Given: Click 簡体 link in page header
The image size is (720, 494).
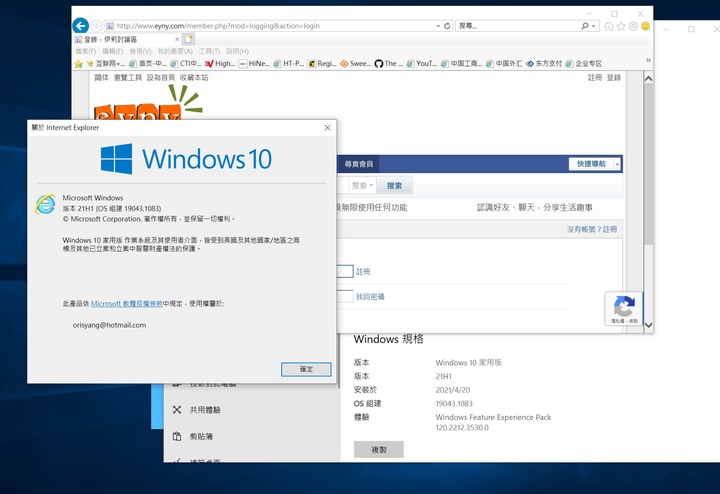Looking at the screenshot, I should (x=101, y=78).
